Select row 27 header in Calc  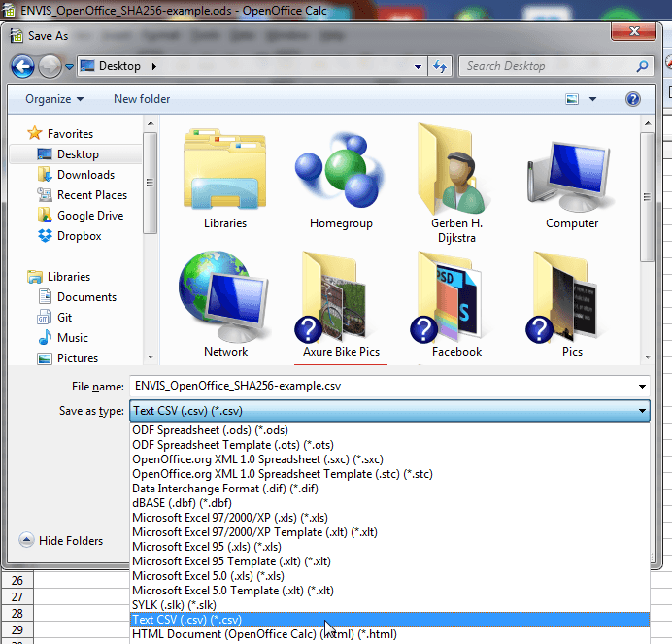point(17,596)
